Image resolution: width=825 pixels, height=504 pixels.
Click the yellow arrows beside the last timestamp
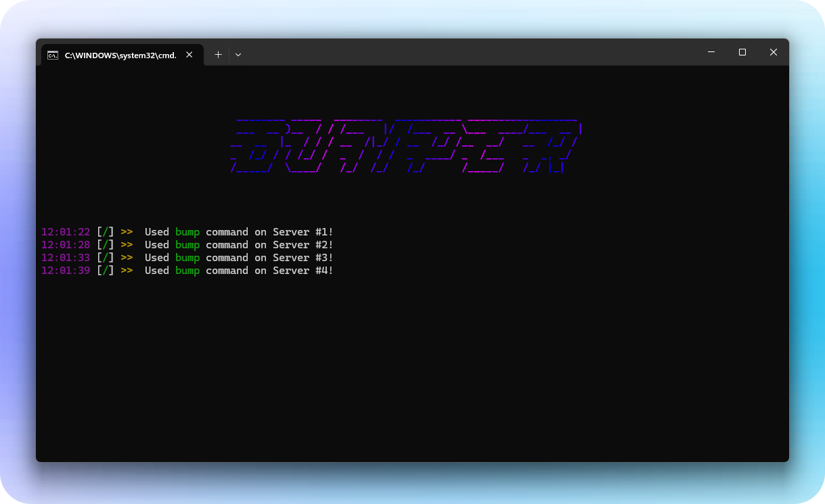coord(127,270)
